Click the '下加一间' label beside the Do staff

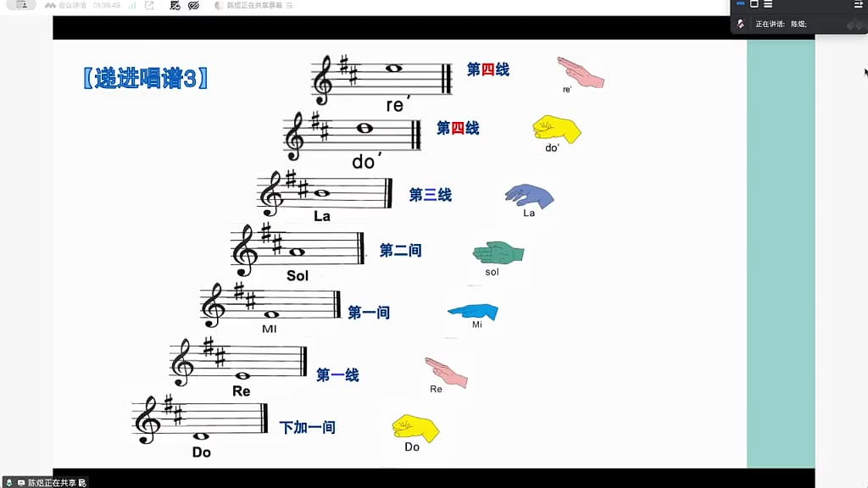tap(307, 427)
